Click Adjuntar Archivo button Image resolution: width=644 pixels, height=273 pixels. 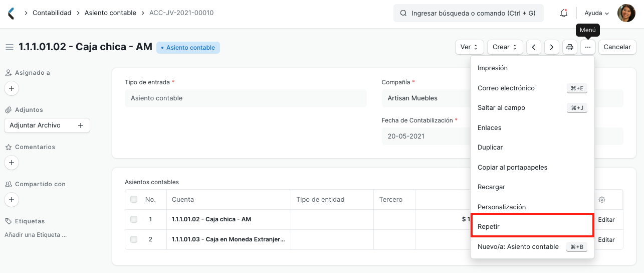point(47,125)
